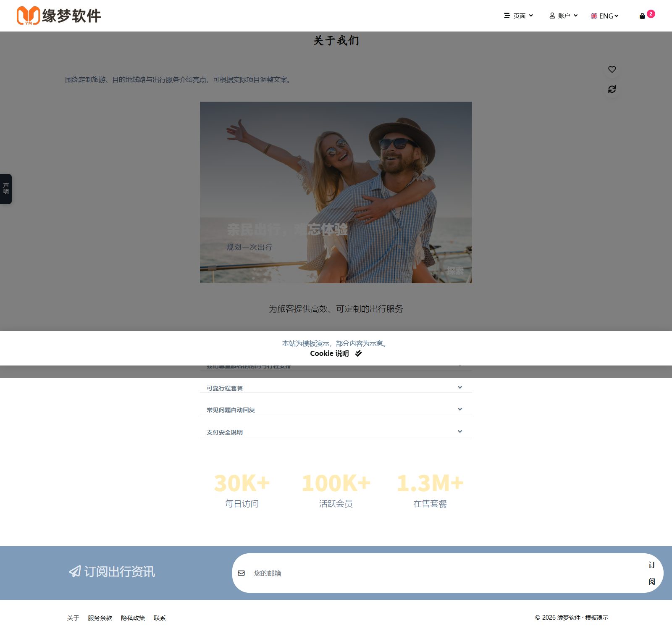Open the 联系 footer link
The image size is (672, 639).
pyautogui.click(x=160, y=618)
